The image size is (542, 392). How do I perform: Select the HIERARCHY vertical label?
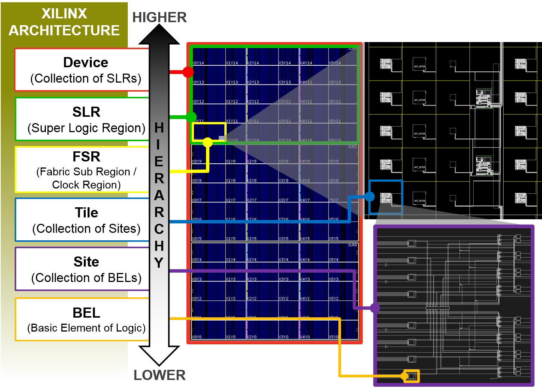tap(159, 196)
